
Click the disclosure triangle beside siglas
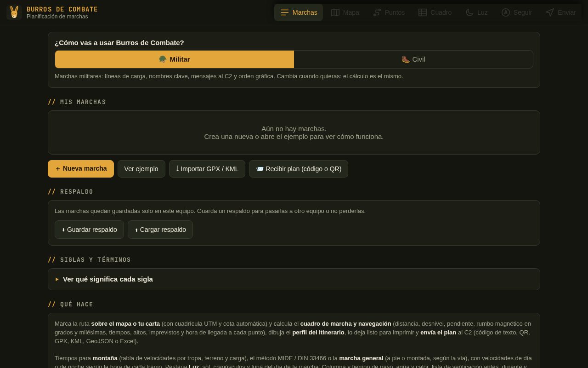click(57, 279)
